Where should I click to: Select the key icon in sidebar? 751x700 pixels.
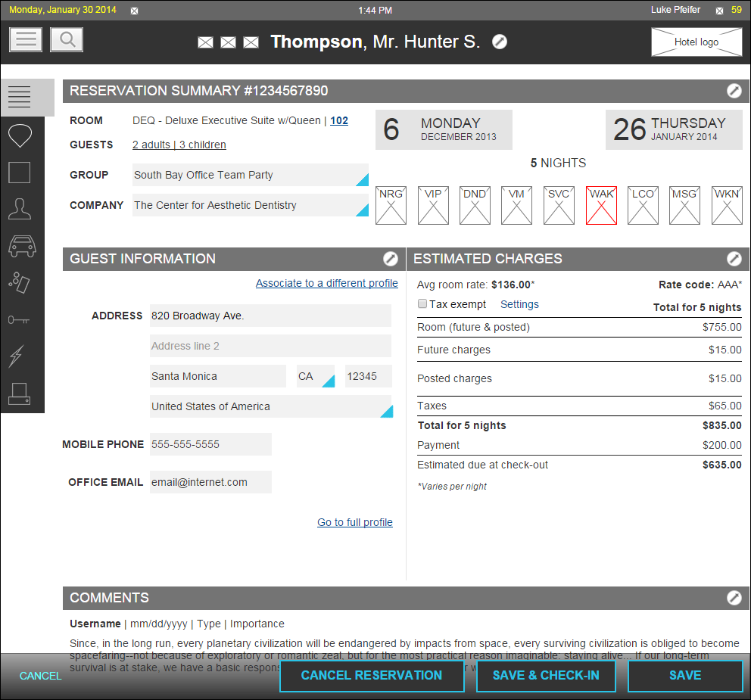click(20, 320)
